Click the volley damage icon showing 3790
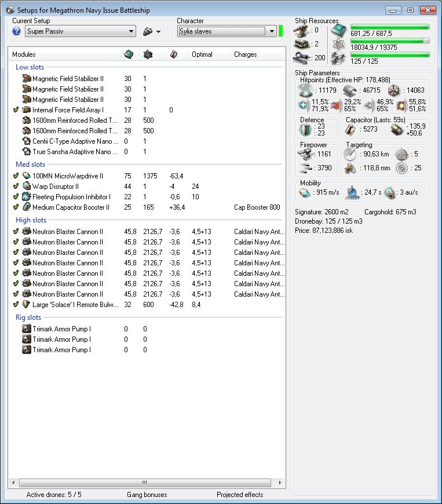Image resolution: width=442 pixels, height=504 pixels. click(x=305, y=168)
